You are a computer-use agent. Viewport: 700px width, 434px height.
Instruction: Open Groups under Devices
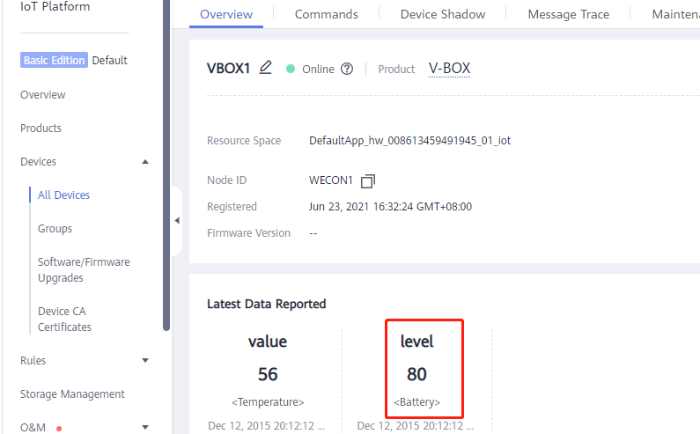coord(55,228)
